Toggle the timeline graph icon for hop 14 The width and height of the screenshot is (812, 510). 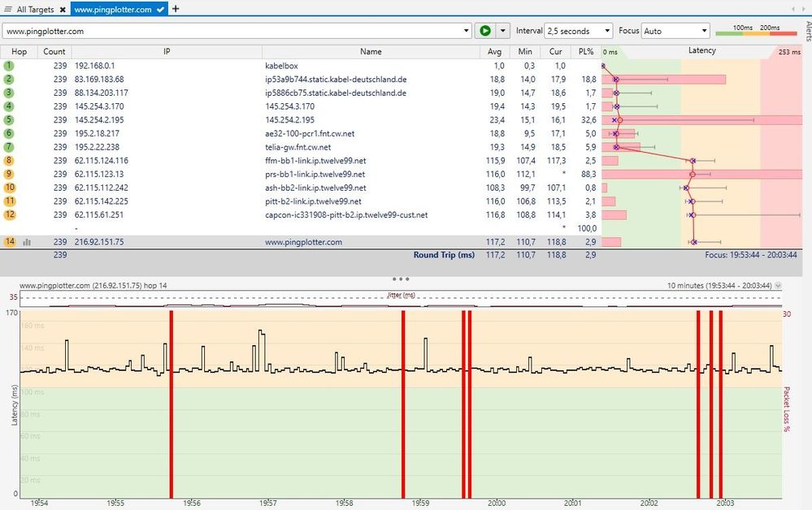[27, 242]
